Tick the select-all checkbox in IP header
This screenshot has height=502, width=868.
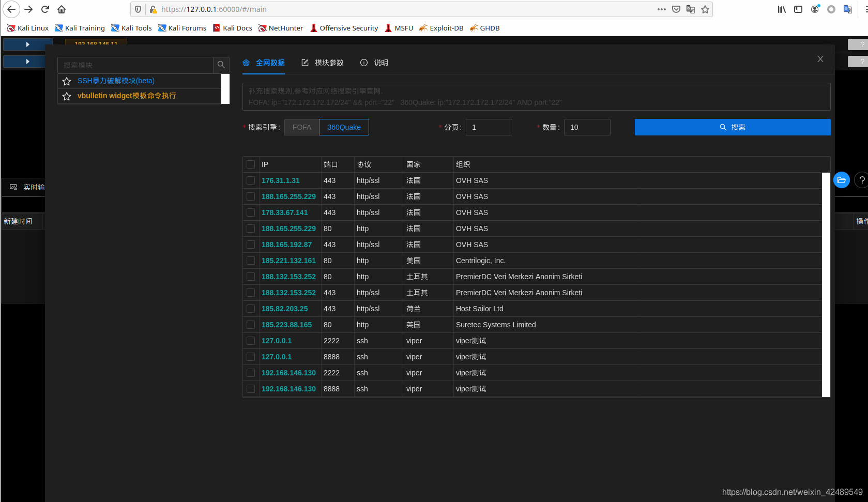pyautogui.click(x=251, y=164)
